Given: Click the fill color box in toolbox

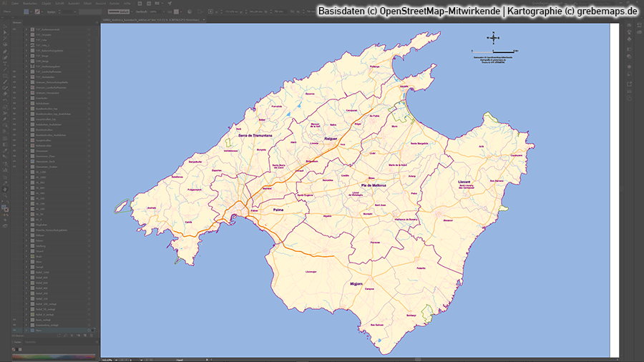Looking at the screenshot, I should (x=4, y=206).
